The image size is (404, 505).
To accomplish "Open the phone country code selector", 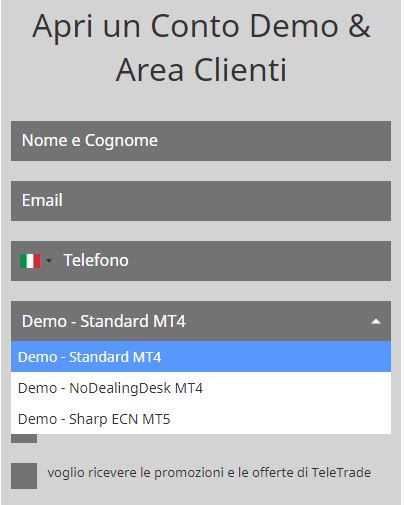I will (x=36, y=261).
